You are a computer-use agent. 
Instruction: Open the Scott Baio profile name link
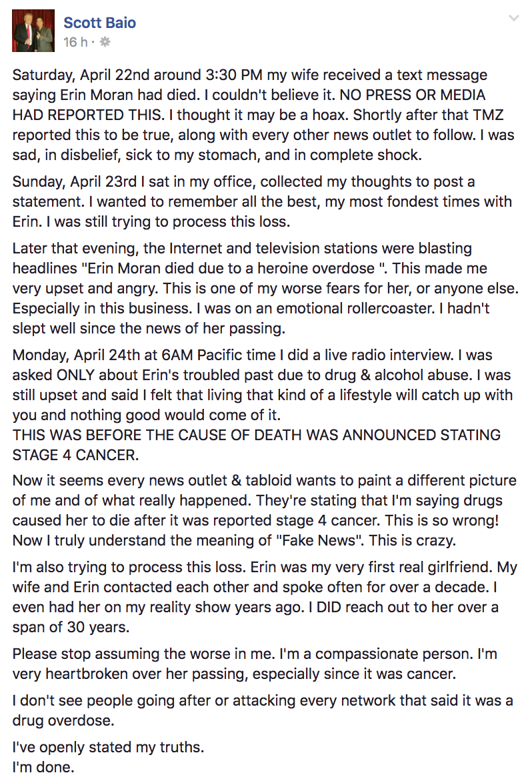tap(100, 23)
